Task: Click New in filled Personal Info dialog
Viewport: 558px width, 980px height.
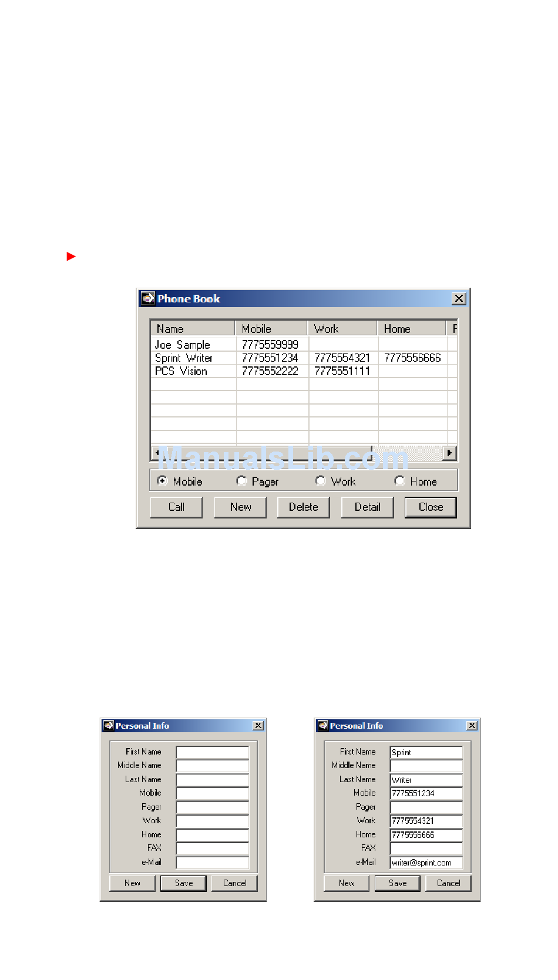Action: click(x=347, y=883)
